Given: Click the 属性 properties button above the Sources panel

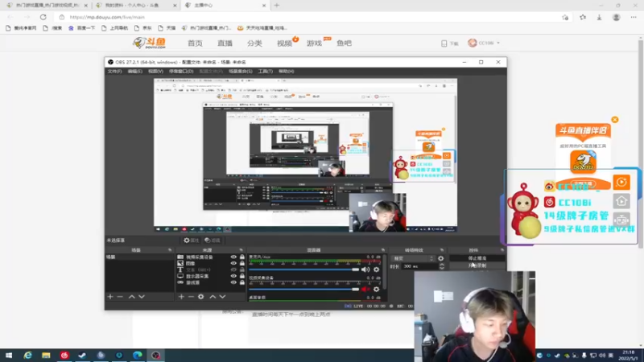Looking at the screenshot, I should coord(191,241).
